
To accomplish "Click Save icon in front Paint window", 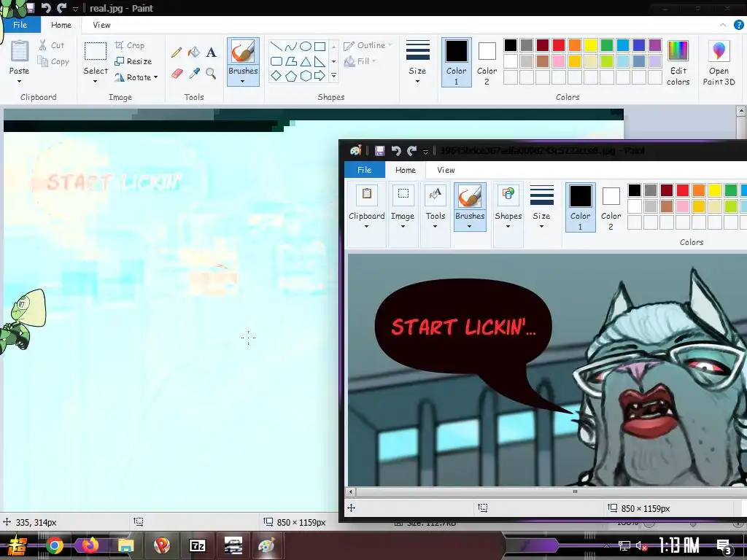I will pos(379,151).
